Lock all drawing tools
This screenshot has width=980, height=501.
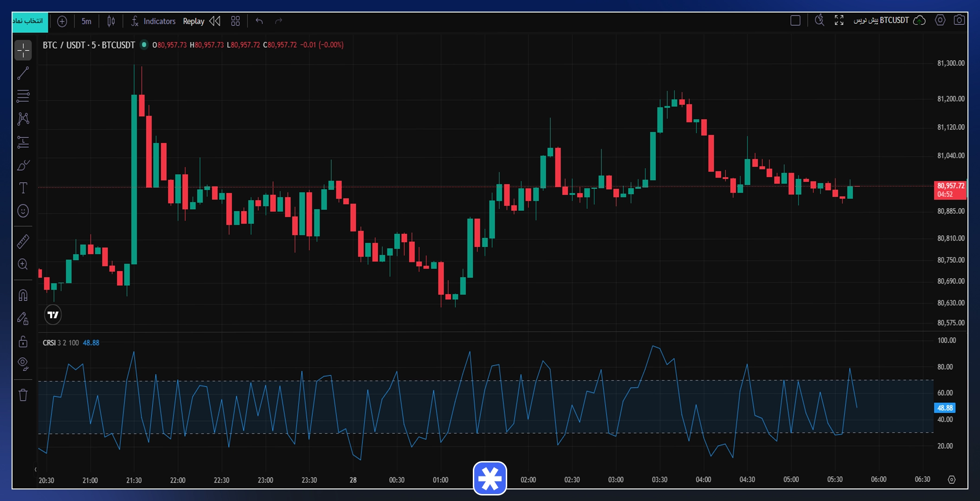[23, 341]
